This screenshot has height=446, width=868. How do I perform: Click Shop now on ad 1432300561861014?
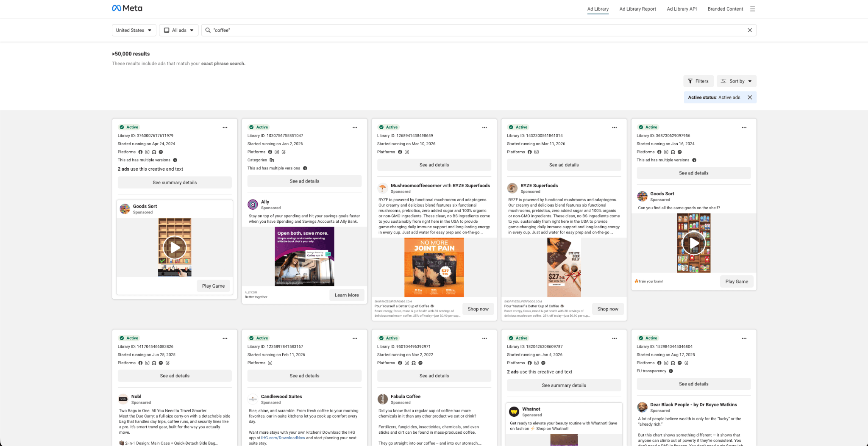(608, 309)
